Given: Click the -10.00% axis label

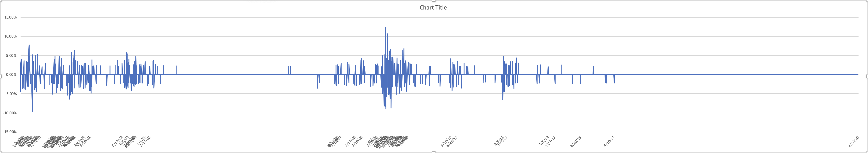Looking at the screenshot, I should tap(9, 113).
